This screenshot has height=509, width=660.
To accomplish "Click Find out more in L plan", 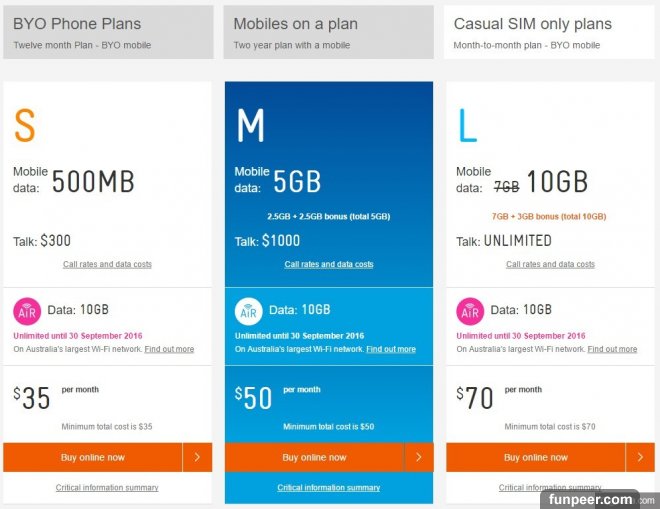I will coord(612,349).
